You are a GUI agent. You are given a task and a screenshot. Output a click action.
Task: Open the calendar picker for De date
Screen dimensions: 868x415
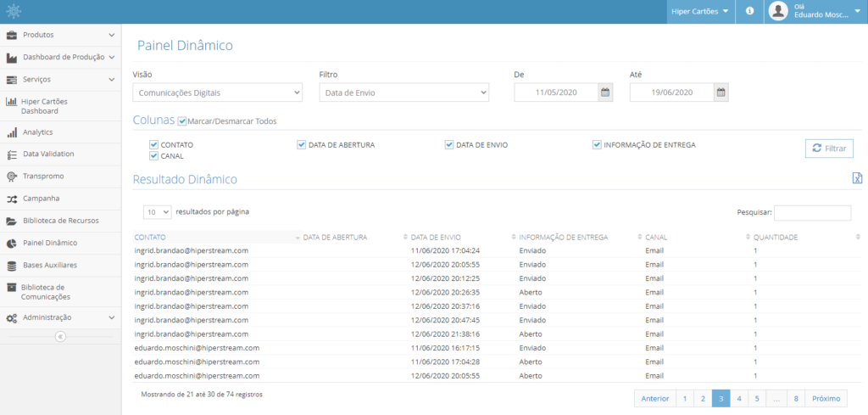click(x=605, y=93)
